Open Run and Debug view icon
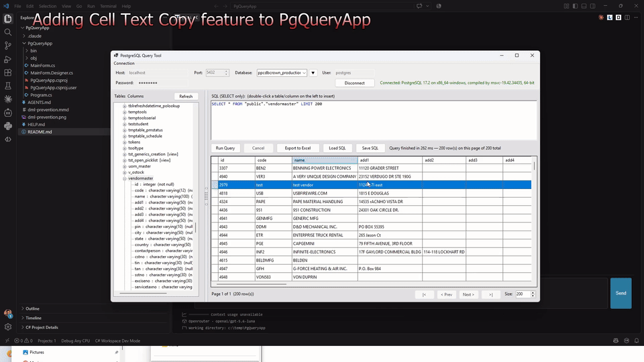Image resolution: width=644 pixels, height=362 pixels. click(8, 59)
